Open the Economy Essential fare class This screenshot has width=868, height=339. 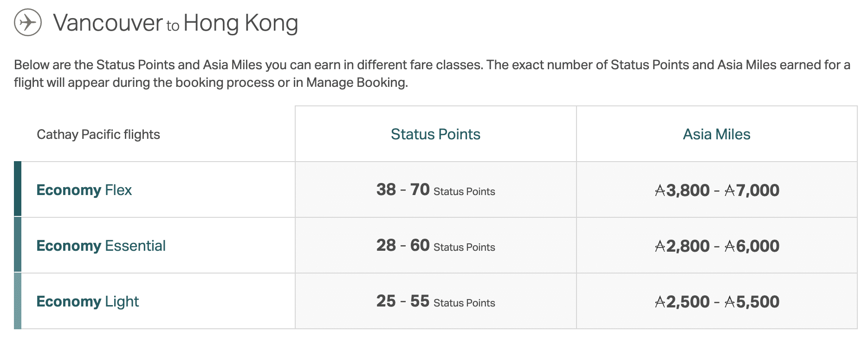pos(101,246)
